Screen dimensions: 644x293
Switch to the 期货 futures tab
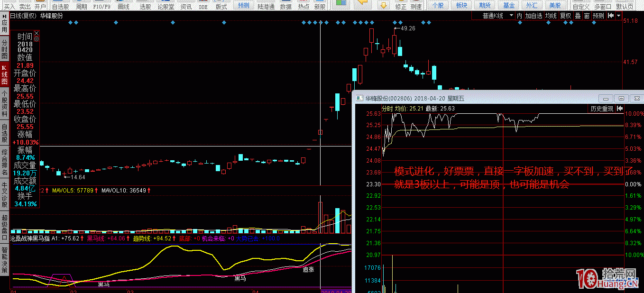click(x=485, y=6)
